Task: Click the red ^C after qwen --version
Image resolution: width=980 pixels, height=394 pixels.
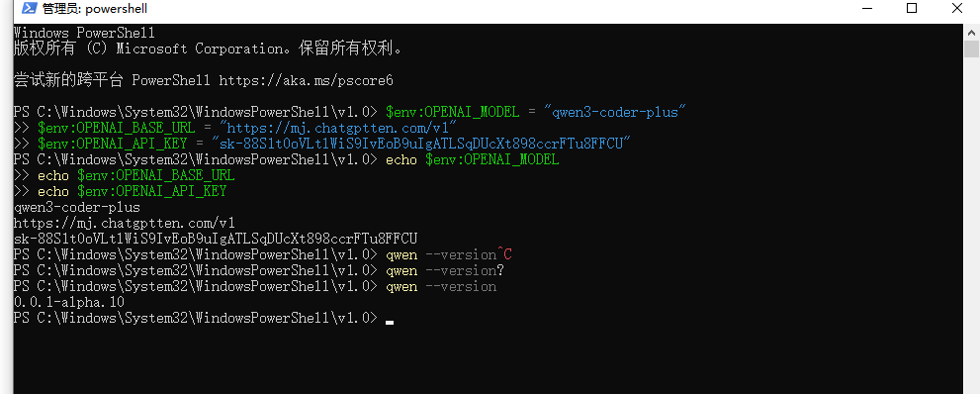Action: point(505,254)
